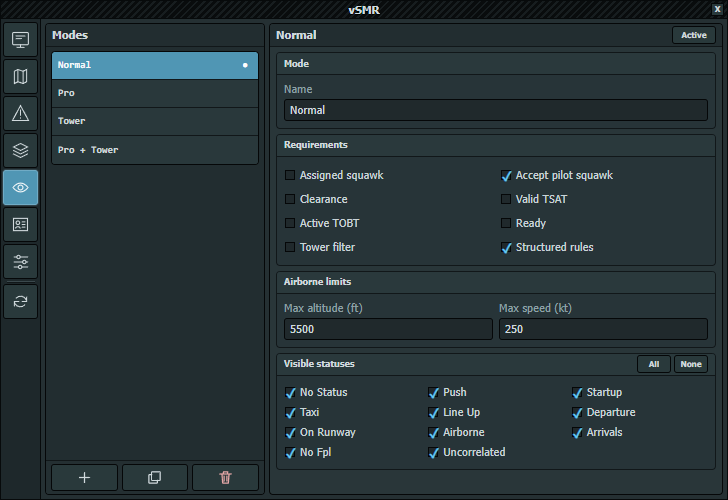This screenshot has height=500, width=728.
Task: Uncheck Startup visible status
Action: [x=577, y=392]
